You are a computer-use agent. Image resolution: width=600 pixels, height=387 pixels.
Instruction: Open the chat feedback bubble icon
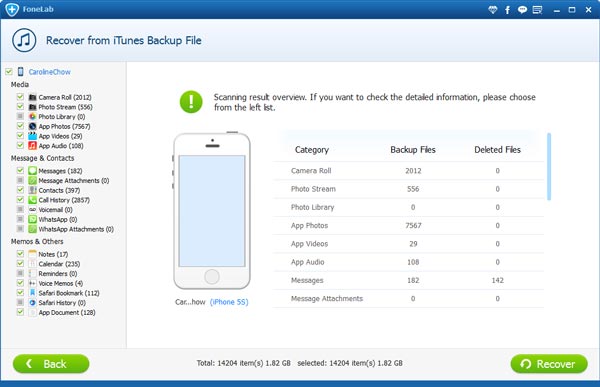click(522, 10)
